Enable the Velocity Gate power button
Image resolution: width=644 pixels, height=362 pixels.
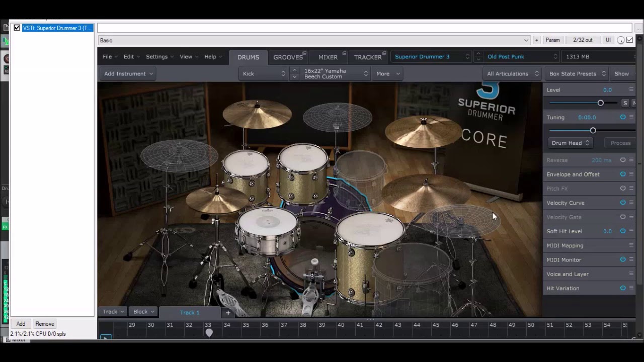623,217
